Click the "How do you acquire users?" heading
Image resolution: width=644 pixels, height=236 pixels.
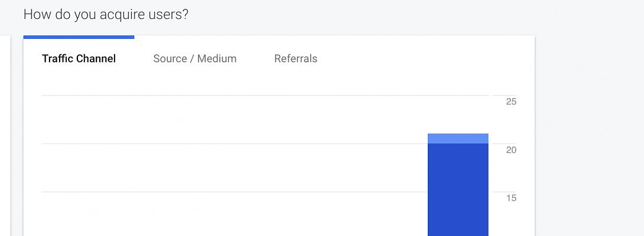tap(106, 14)
